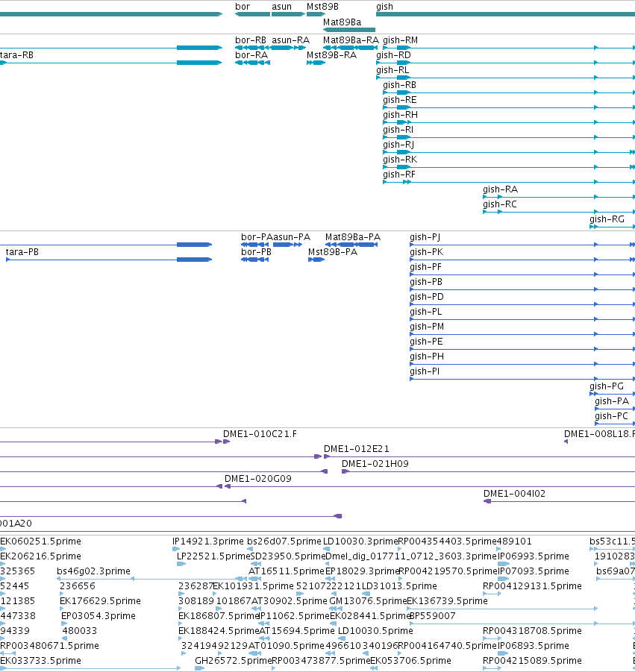635x672 pixels.
Task: Click the teal gish gene bar
Action: [x=505, y=14]
